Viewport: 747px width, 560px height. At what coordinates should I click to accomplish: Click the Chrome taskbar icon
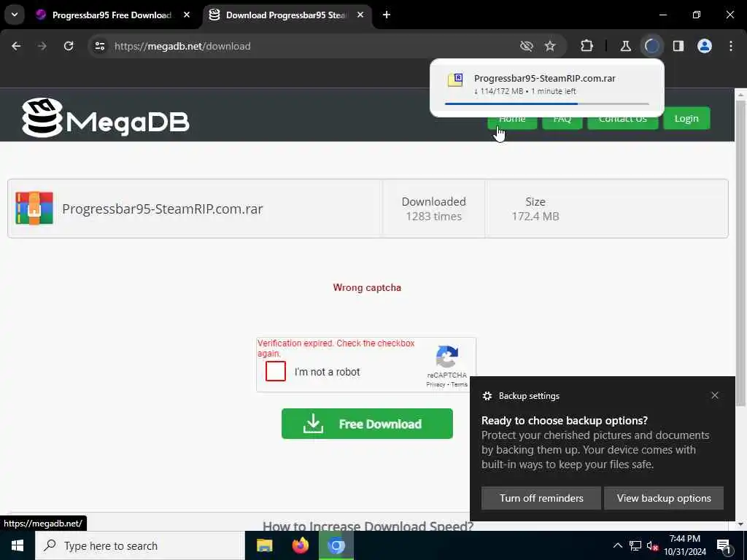[x=336, y=545]
